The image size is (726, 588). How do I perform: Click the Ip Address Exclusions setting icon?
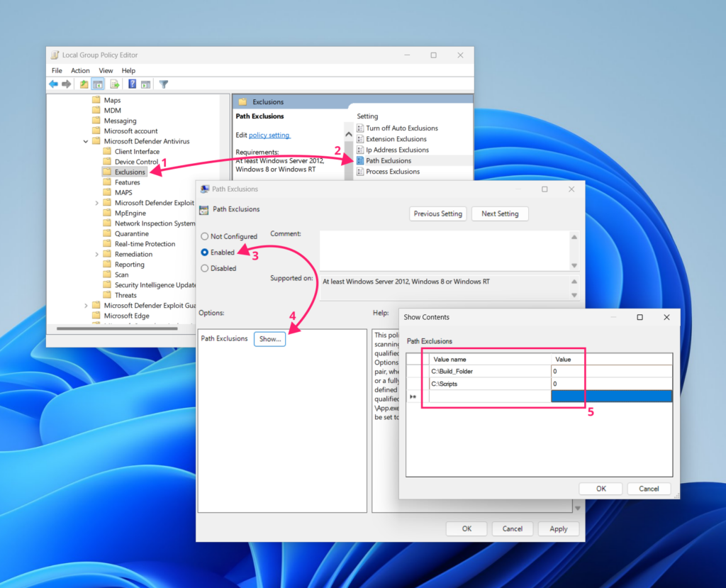coord(360,150)
